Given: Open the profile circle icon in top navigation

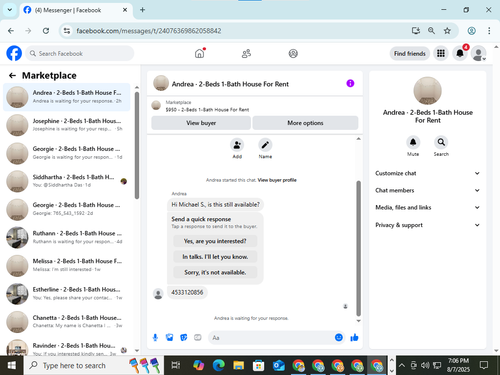Looking at the screenshot, I should [293, 53].
